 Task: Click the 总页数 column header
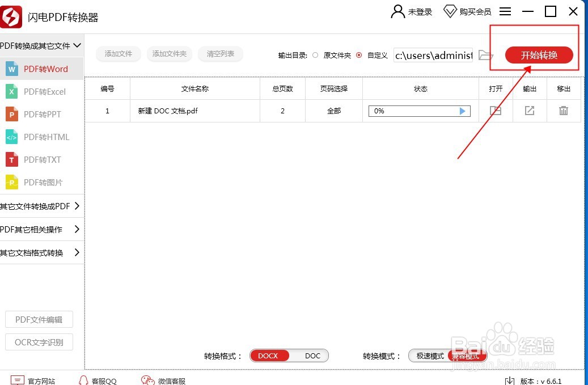click(x=283, y=89)
